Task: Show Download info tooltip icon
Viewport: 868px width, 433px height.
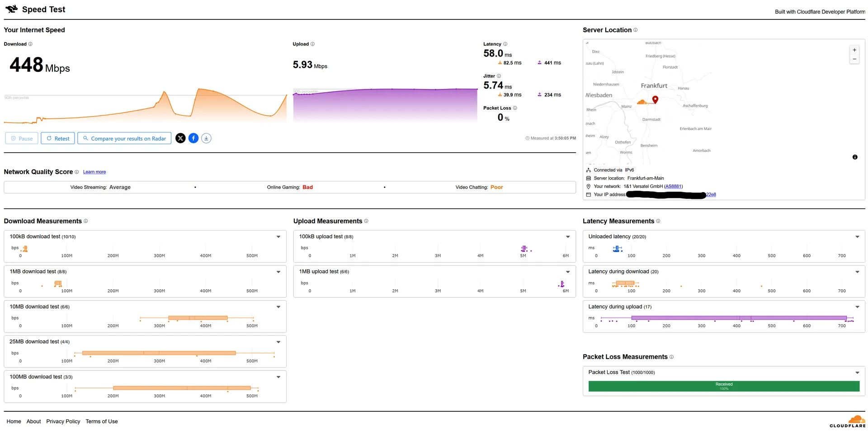Action: coord(30,44)
